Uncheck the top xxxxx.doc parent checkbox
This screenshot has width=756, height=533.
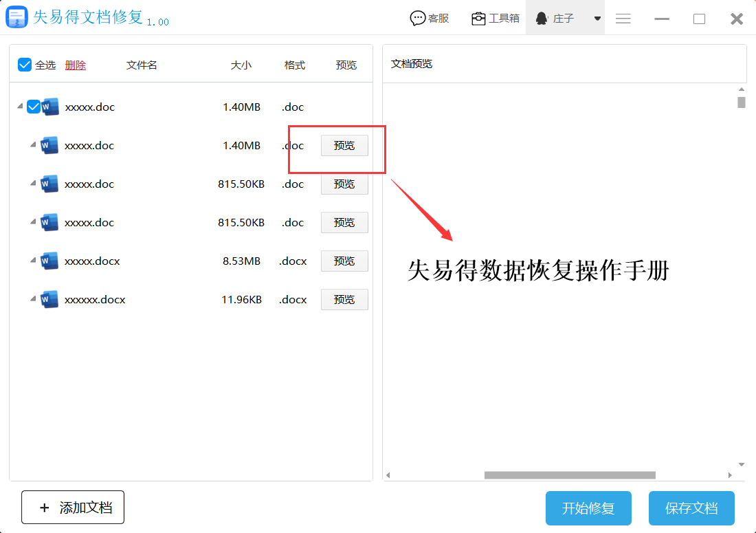point(33,107)
